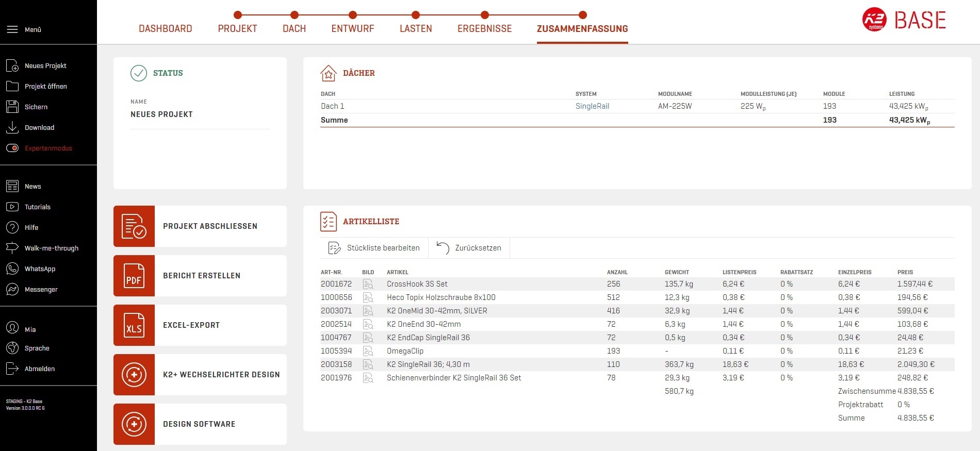Open the Design Software button
The width and height of the screenshot is (980, 451).
click(x=200, y=424)
